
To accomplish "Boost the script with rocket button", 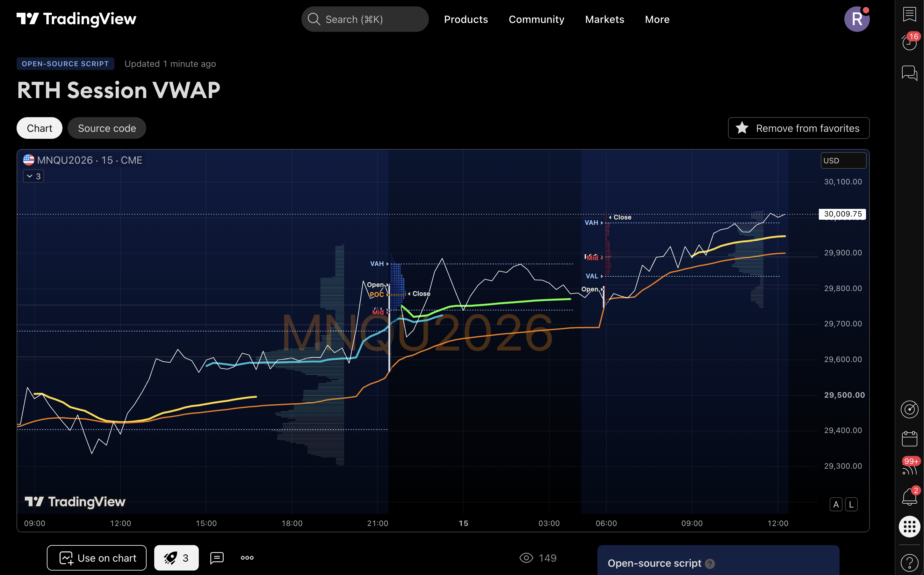I will click(176, 558).
